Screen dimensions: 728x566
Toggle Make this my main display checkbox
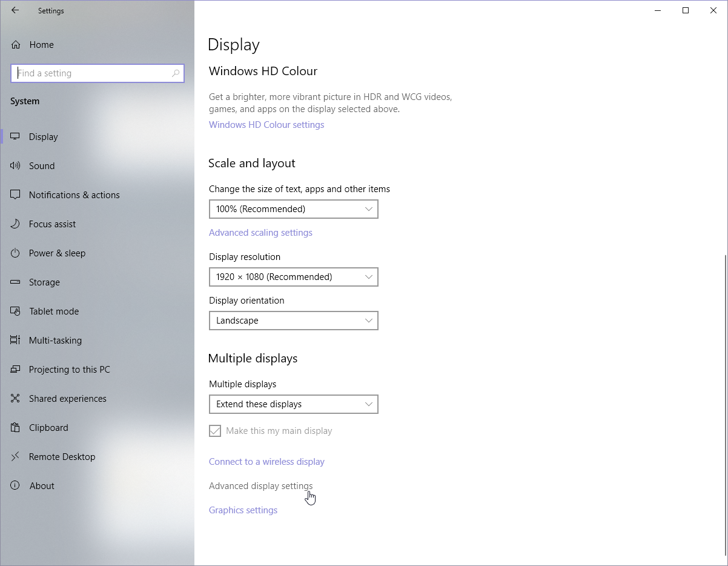click(x=215, y=431)
